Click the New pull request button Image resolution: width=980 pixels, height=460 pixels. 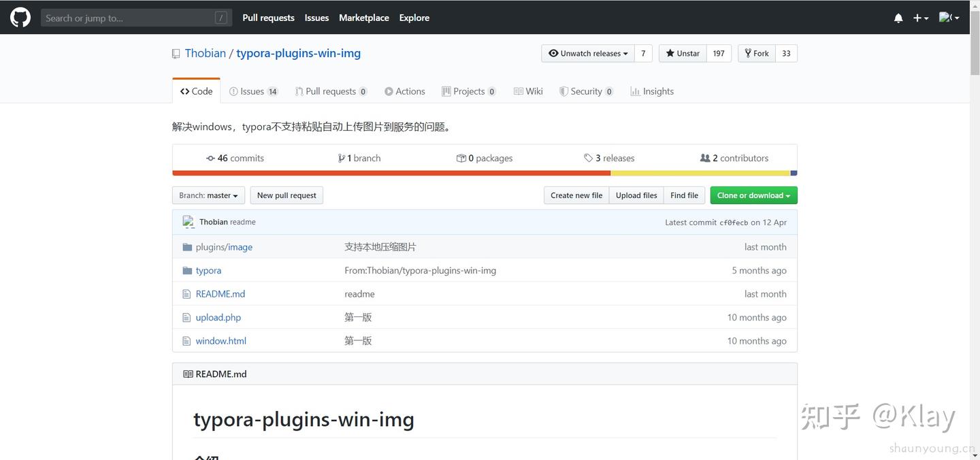click(287, 195)
